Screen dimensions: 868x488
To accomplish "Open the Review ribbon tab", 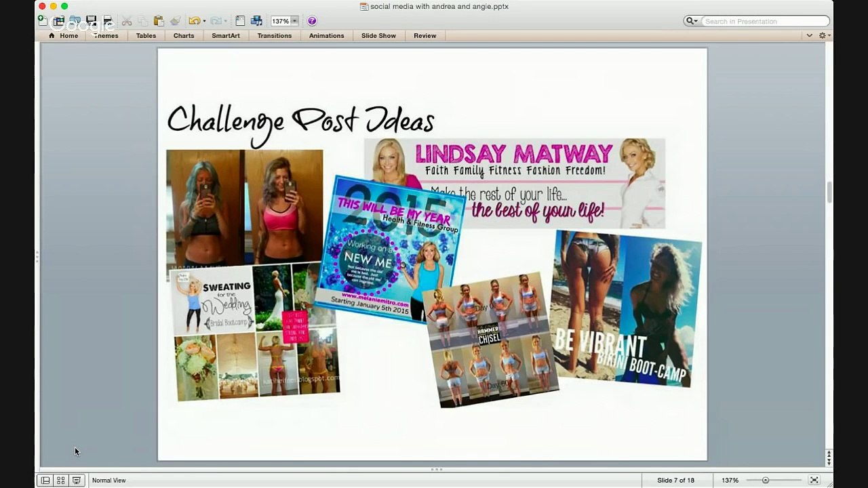I will coord(425,36).
